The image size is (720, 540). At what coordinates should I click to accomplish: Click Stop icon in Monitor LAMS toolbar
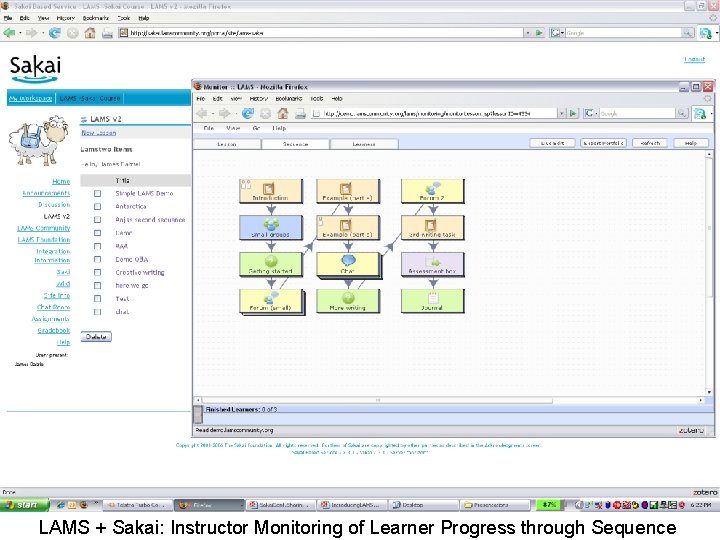coord(265,113)
